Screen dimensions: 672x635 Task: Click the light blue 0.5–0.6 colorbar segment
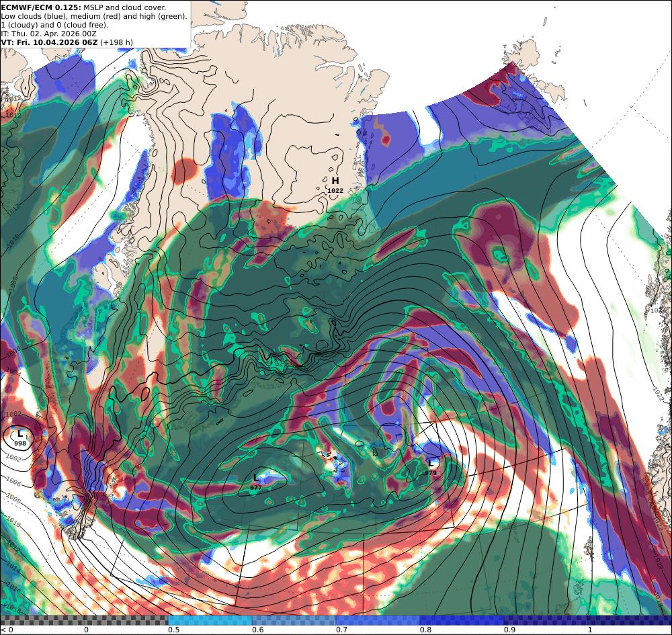click(210, 620)
